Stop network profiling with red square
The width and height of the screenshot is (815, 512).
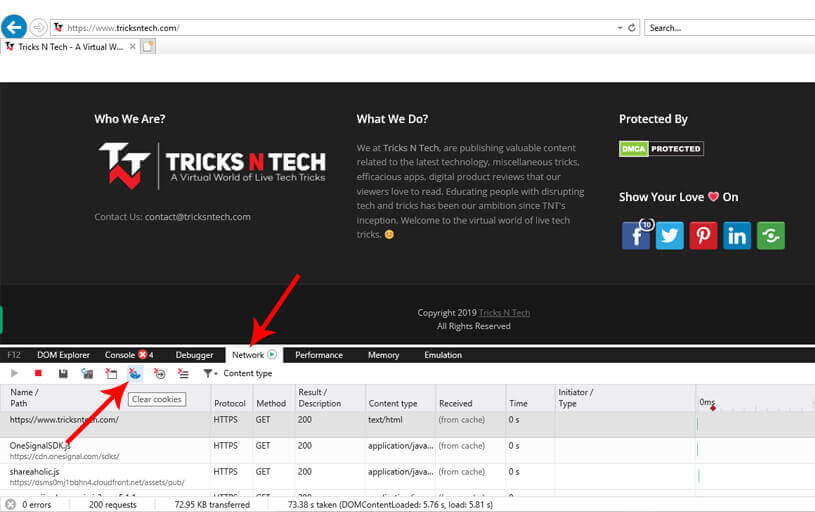pos(38,373)
